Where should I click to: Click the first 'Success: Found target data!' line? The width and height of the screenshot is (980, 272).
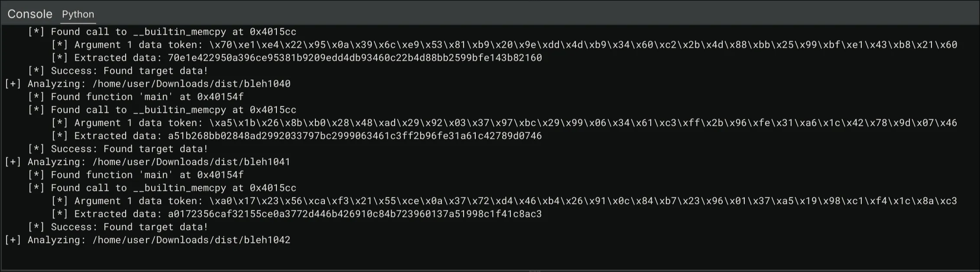[129, 71]
